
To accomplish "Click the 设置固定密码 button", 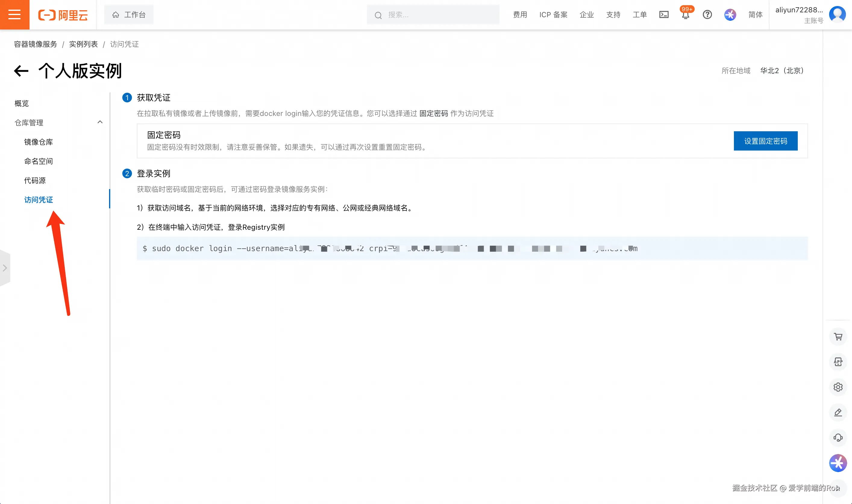I will [x=765, y=141].
